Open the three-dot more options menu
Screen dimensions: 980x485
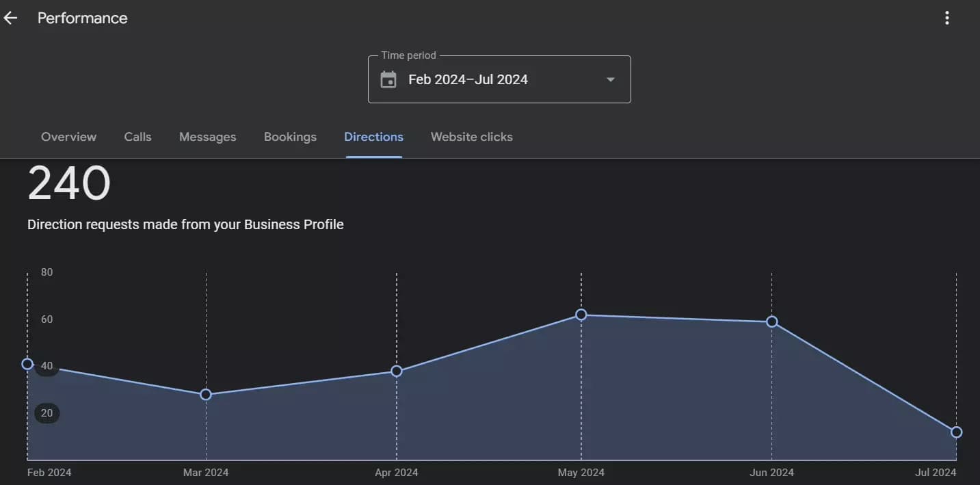(x=946, y=18)
